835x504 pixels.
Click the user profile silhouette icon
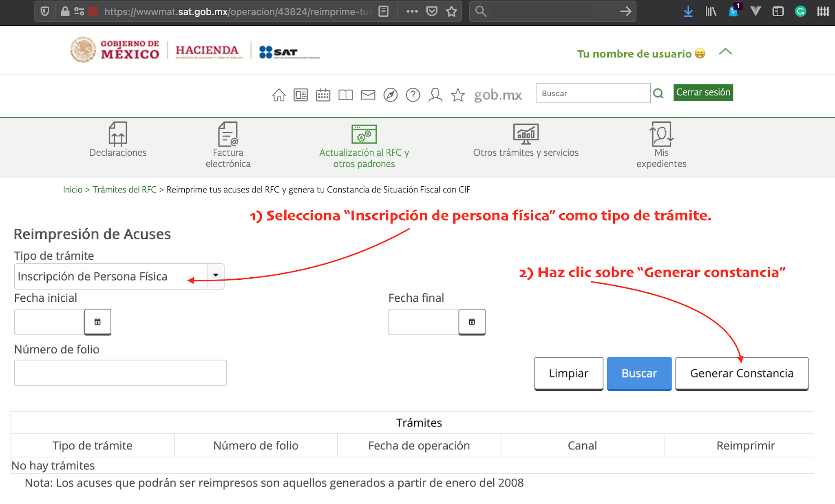tap(435, 95)
